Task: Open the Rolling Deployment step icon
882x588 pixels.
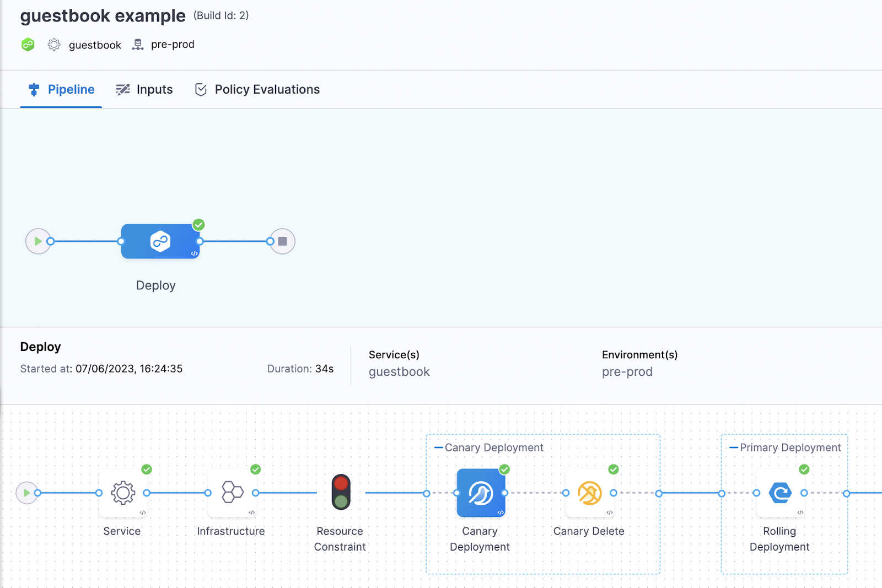Action: tap(779, 493)
